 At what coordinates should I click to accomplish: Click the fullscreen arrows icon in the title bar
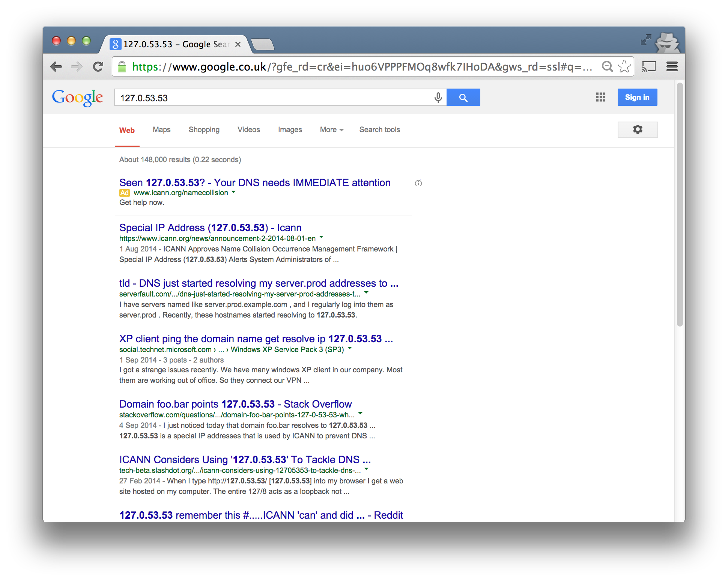coord(646,40)
